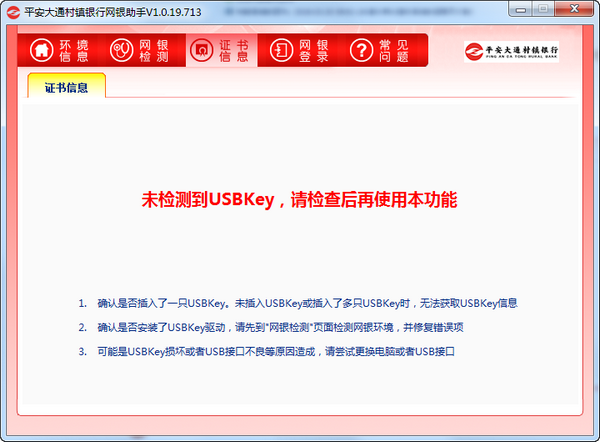The width and height of the screenshot is (600, 442).
Task: Click the 平安大通村镇银行 logo at right
Action: 511,51
